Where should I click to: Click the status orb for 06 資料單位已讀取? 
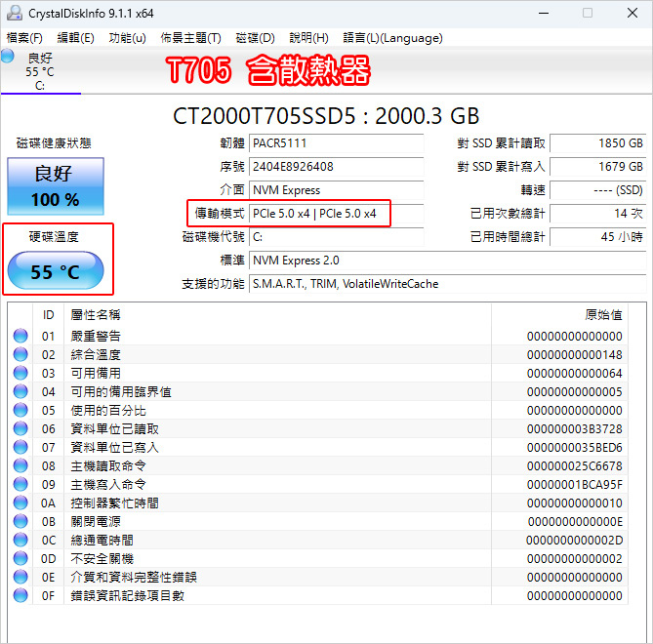(x=20, y=428)
